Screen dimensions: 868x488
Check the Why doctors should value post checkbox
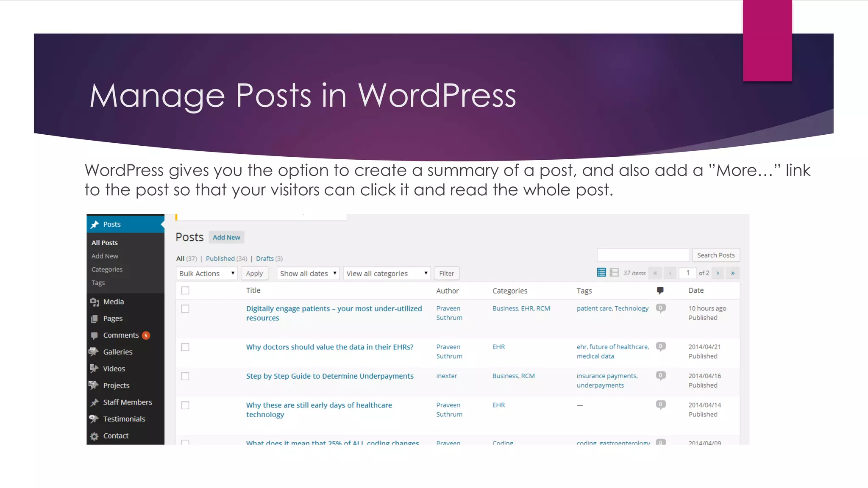(x=185, y=347)
